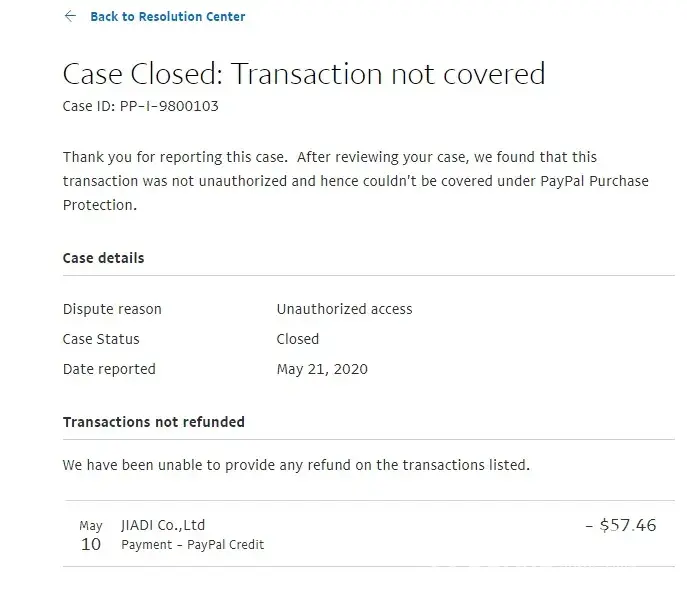The width and height of the screenshot is (687, 591).
Task: Click the Closed status value
Action: tap(297, 339)
